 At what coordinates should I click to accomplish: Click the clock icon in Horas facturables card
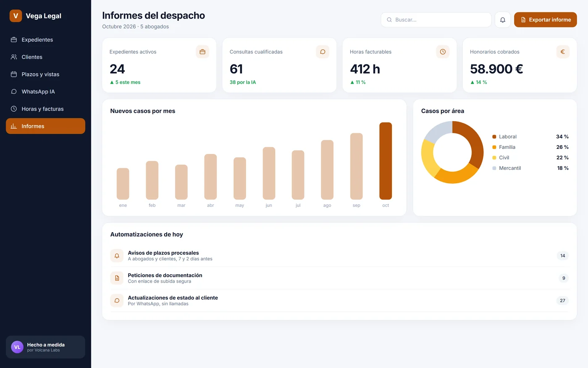[x=443, y=52]
